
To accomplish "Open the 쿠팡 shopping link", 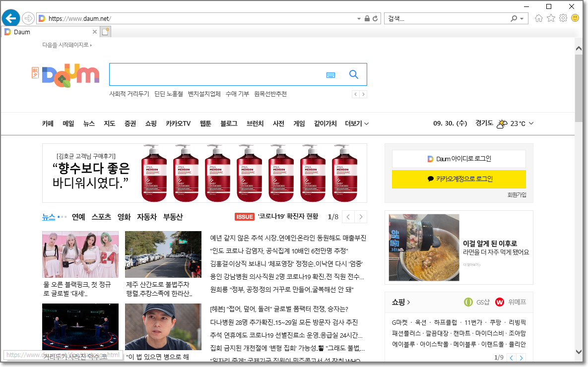I will 495,322.
